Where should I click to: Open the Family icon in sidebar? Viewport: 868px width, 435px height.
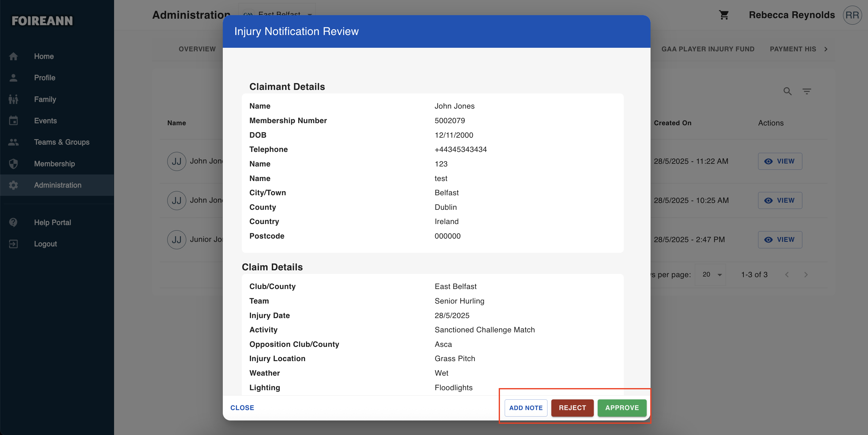point(13,99)
